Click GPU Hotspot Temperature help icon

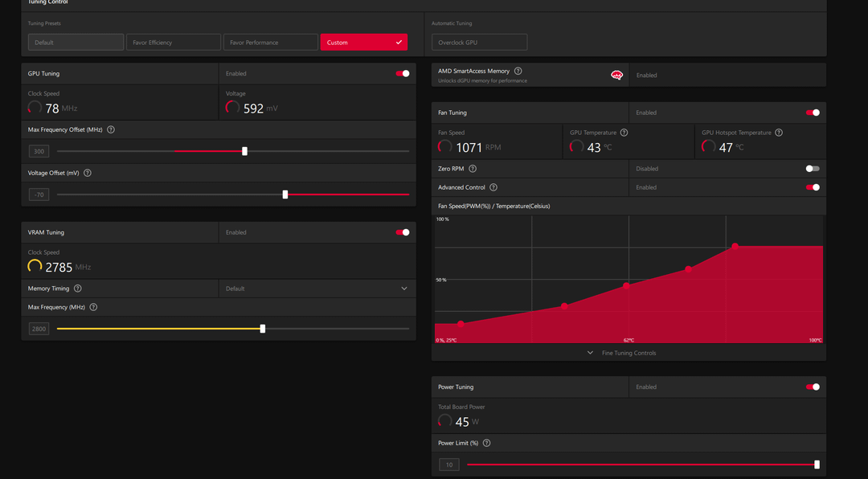[x=779, y=133]
